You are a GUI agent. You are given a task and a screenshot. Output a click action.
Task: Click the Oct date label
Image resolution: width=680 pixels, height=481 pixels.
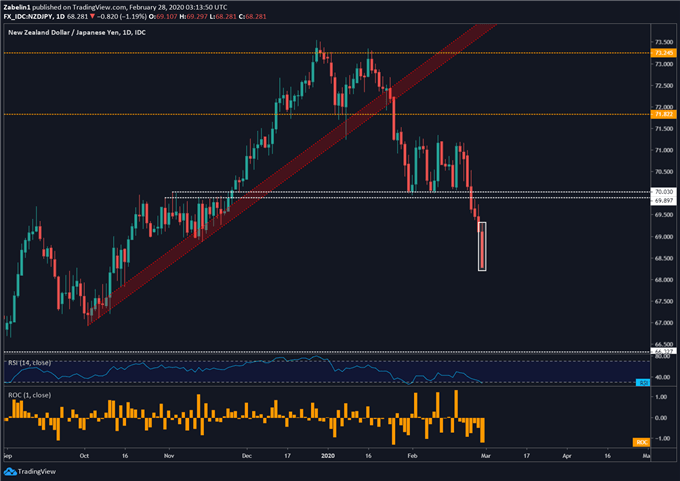point(84,455)
